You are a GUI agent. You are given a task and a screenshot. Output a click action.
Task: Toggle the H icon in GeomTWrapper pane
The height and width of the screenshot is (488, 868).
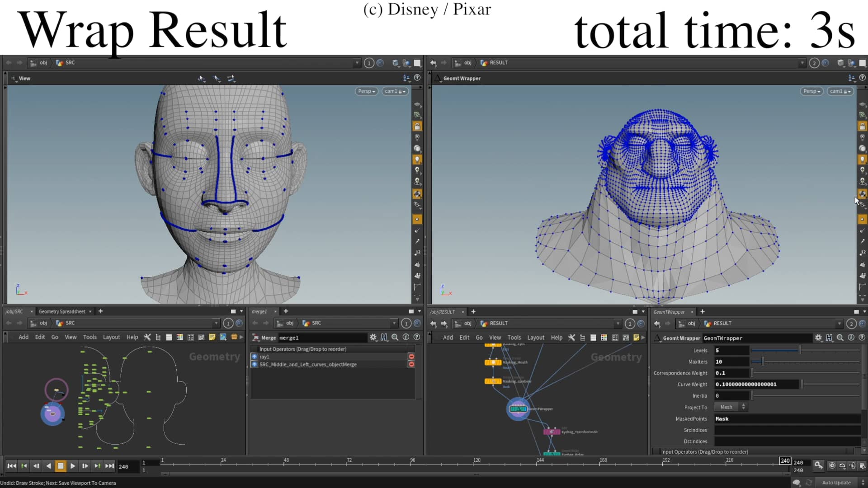pos(829,338)
